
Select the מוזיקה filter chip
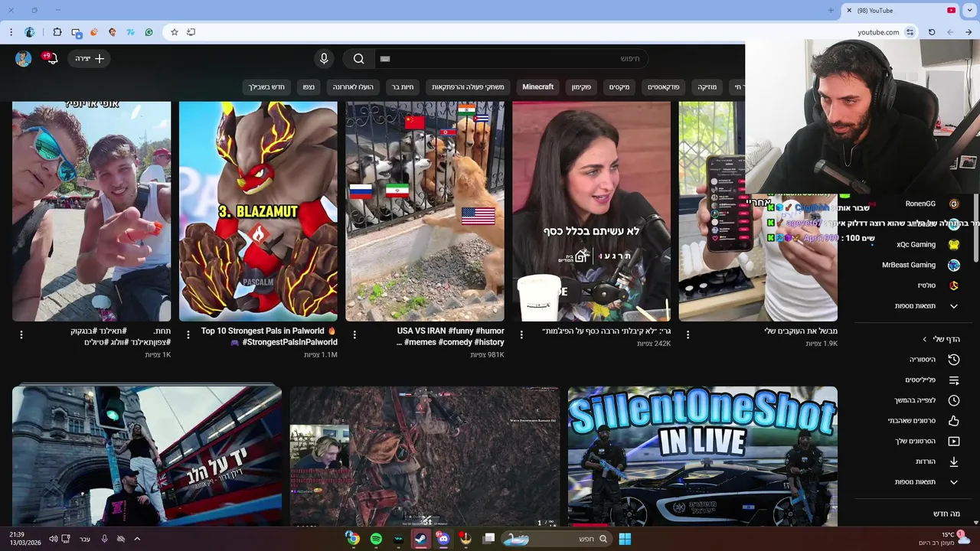pos(707,86)
